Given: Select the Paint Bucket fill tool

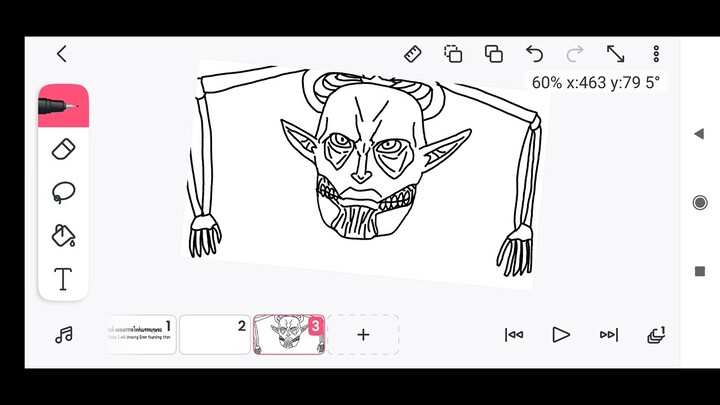Looking at the screenshot, I should 63,235.
